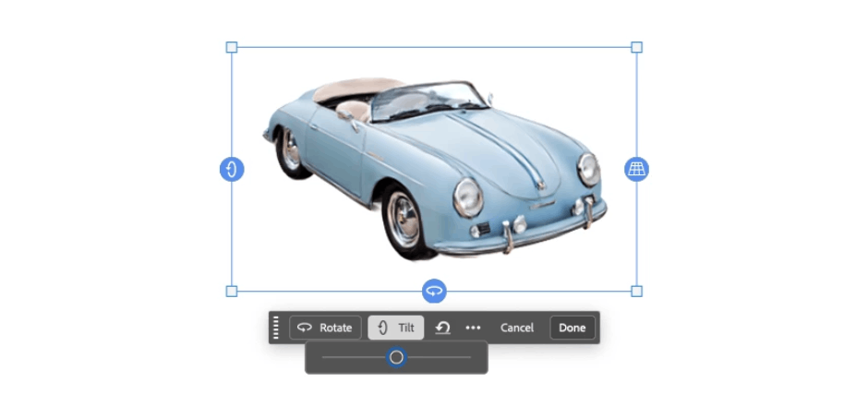The image size is (868, 406).
Task: Click the tilt handle on the left edge
Action: click(x=232, y=169)
